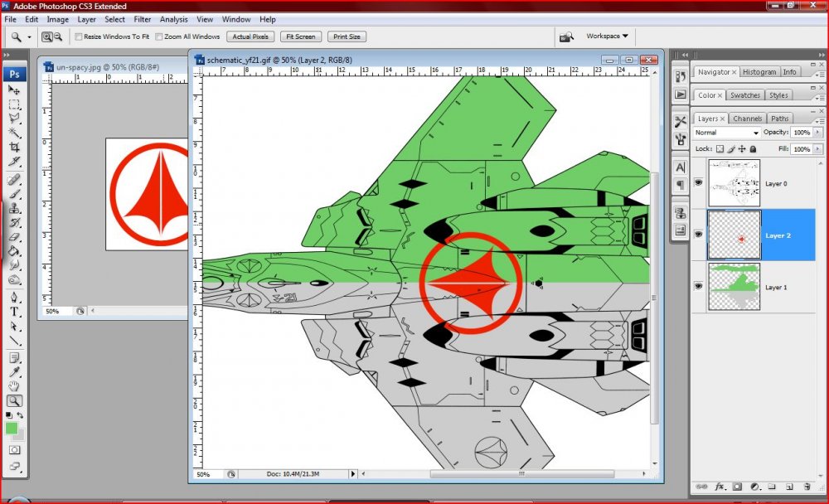Add a layer style with fx button

(x=720, y=487)
